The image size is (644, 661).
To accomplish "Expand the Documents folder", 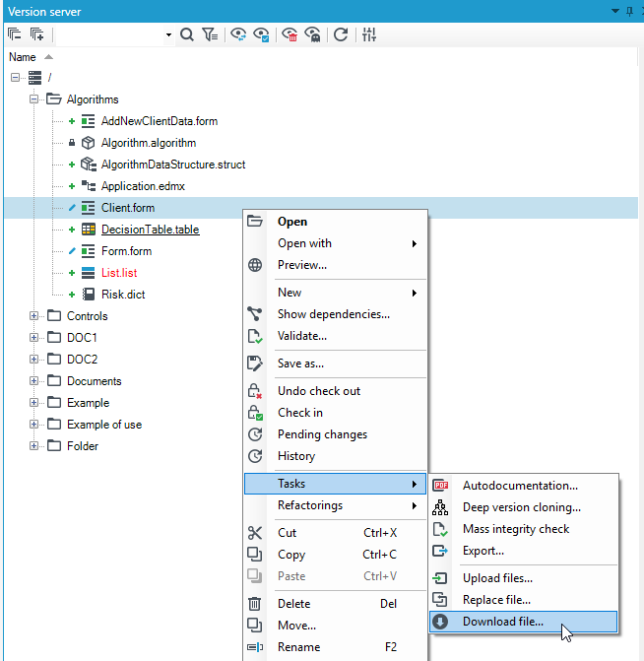I will [33, 380].
